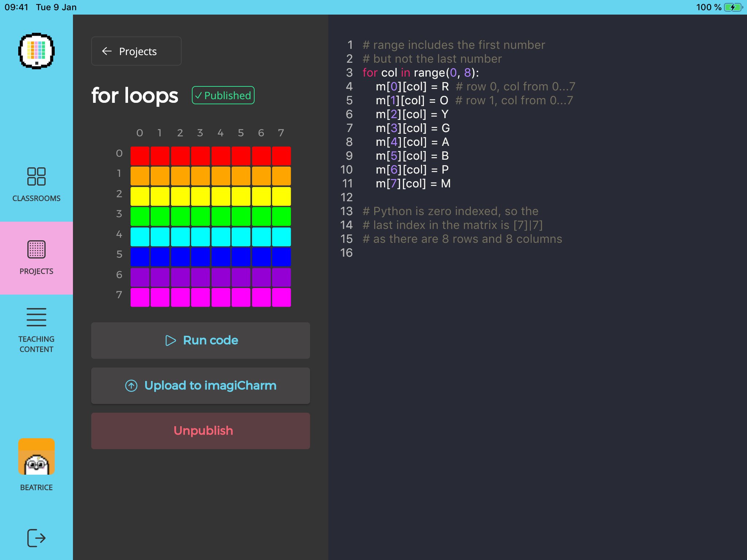Click the red cell at row 0 column 0
This screenshot has width=747, height=560.
140,156
